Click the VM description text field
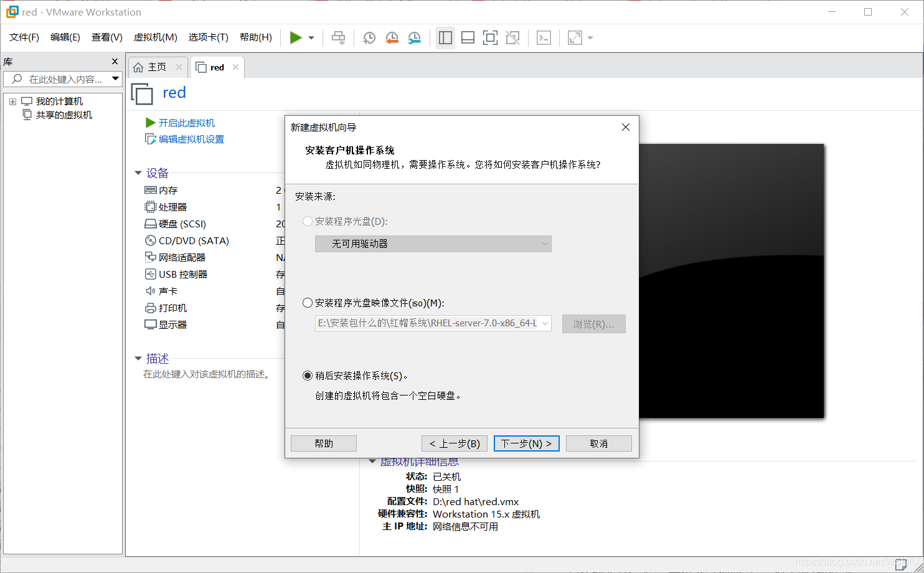The width and height of the screenshot is (924, 573). click(x=207, y=374)
